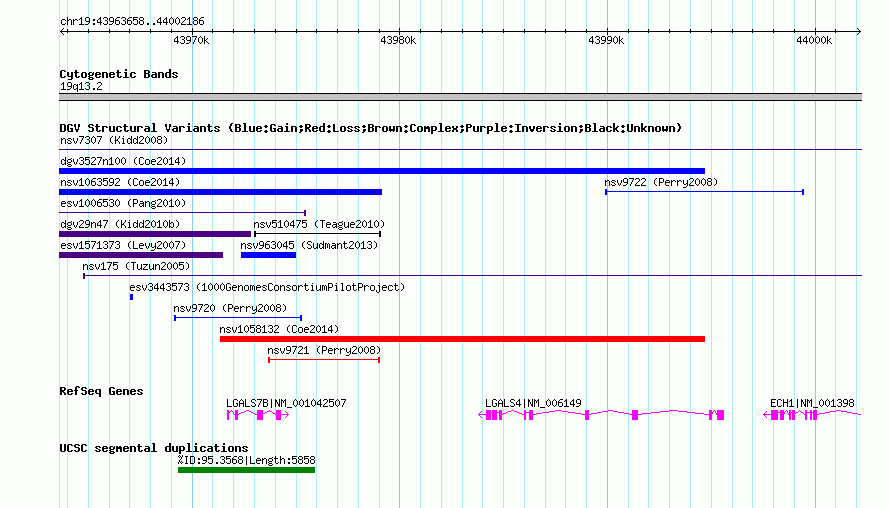Click the green segmental duplication bar
Image resolution: width=890 pixels, height=508 pixels.
246,470
